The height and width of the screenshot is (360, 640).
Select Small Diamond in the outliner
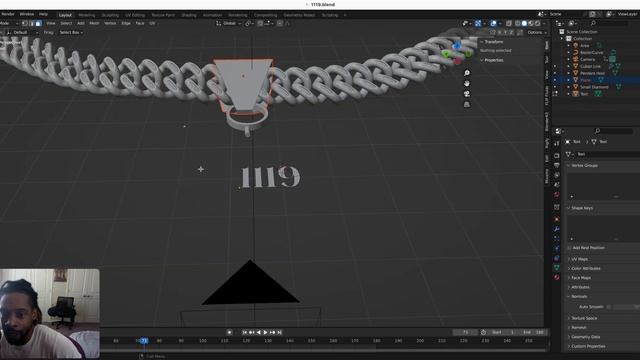pos(594,87)
